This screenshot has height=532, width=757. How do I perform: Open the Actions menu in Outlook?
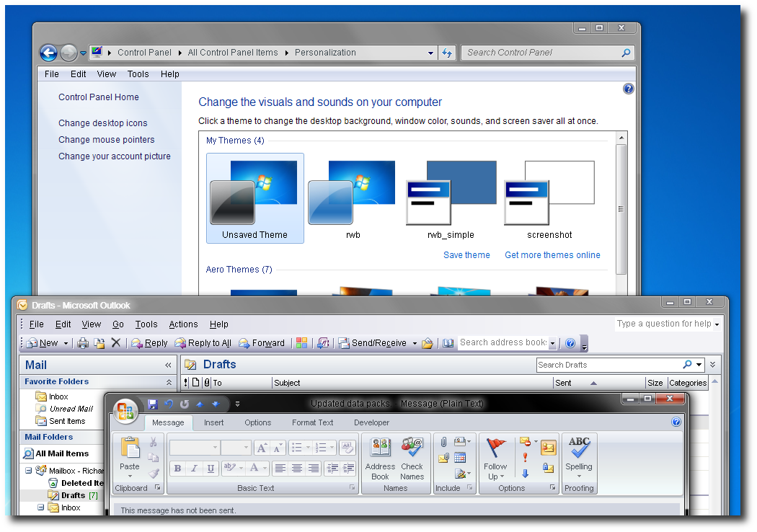click(x=183, y=324)
